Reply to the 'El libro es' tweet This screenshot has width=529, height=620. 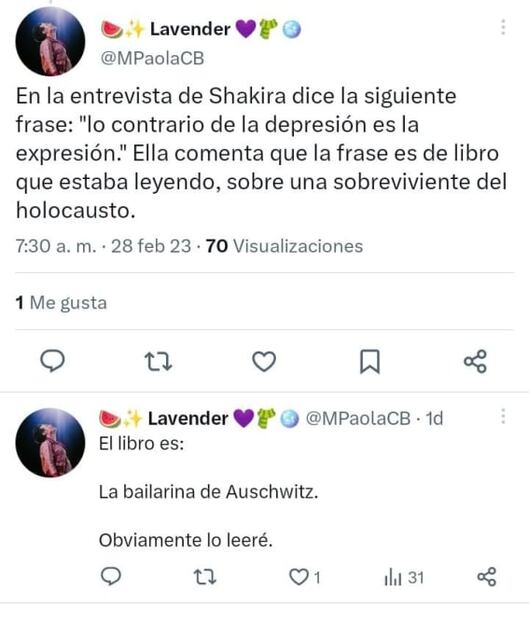[111, 577]
